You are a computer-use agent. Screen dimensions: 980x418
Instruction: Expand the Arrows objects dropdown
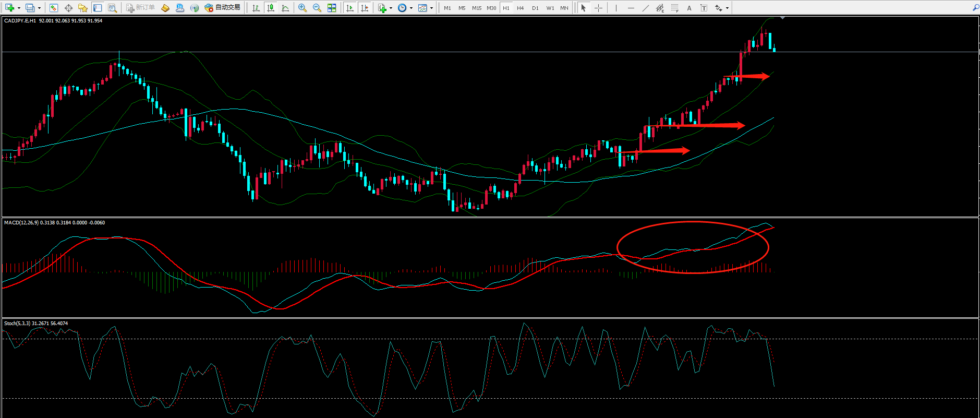coord(727,8)
